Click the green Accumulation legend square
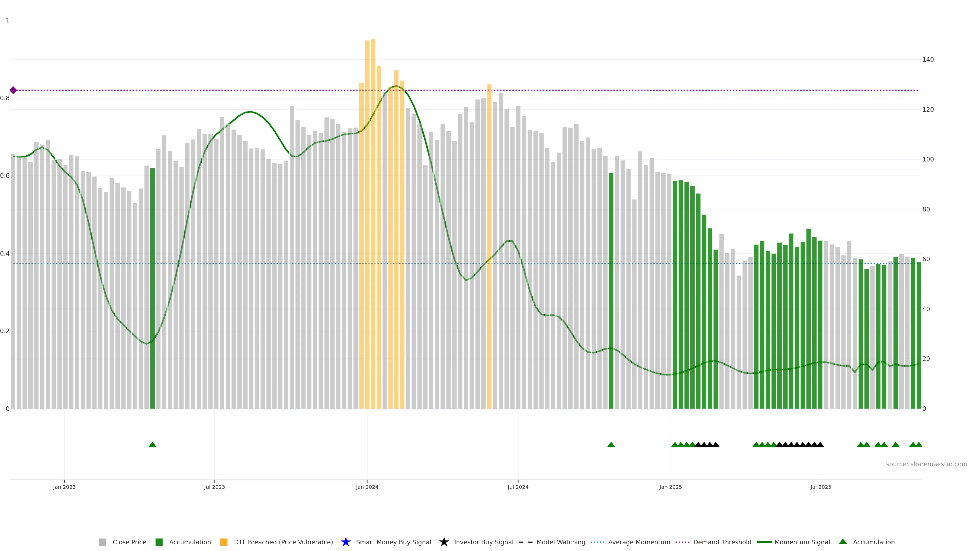Image resolution: width=980 pixels, height=551 pixels. click(x=159, y=542)
